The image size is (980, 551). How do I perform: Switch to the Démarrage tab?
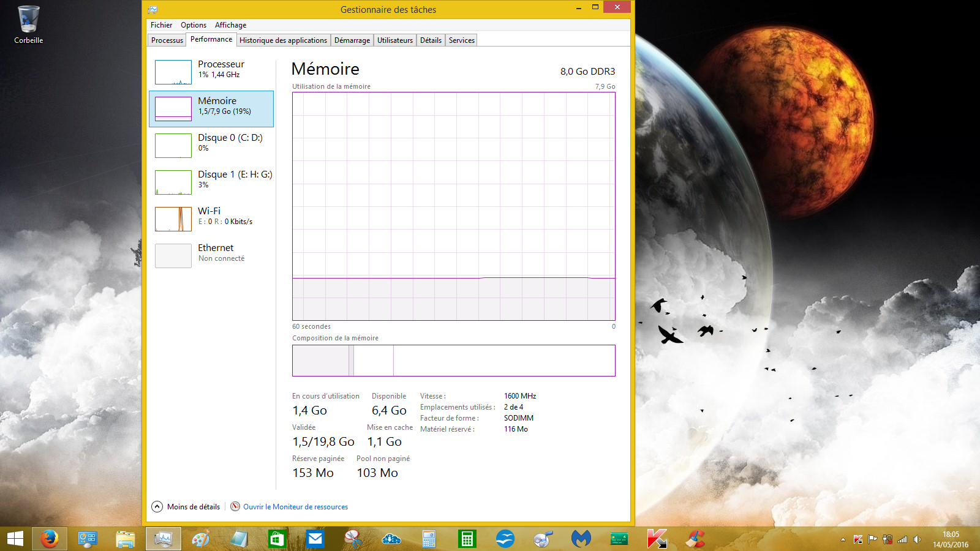point(352,40)
